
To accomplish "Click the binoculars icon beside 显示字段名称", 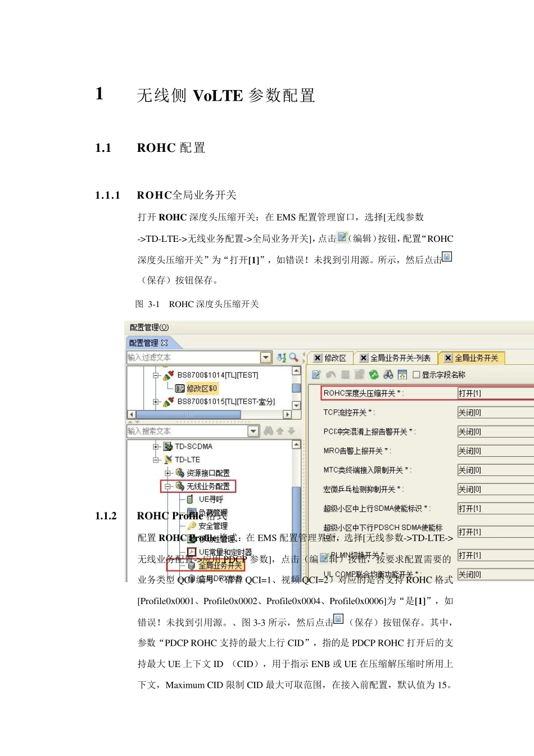I will (x=388, y=375).
